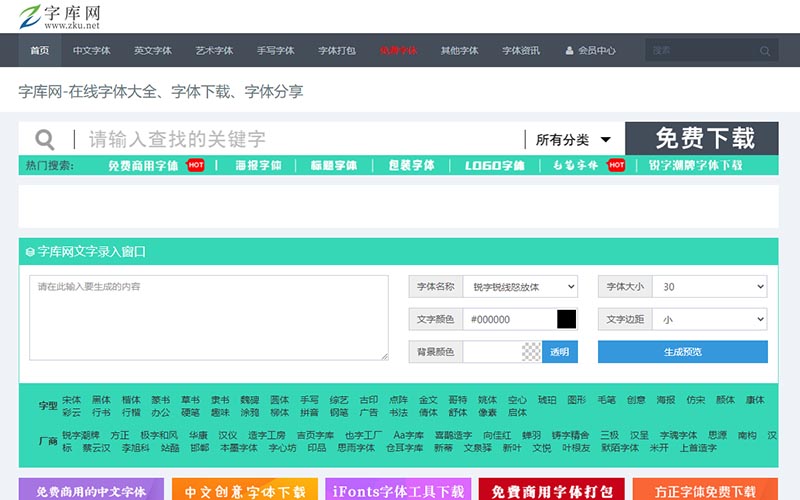Viewport: 800px width, 500px height.
Task: Click the 背景颜色 value input field
Action: point(492,352)
